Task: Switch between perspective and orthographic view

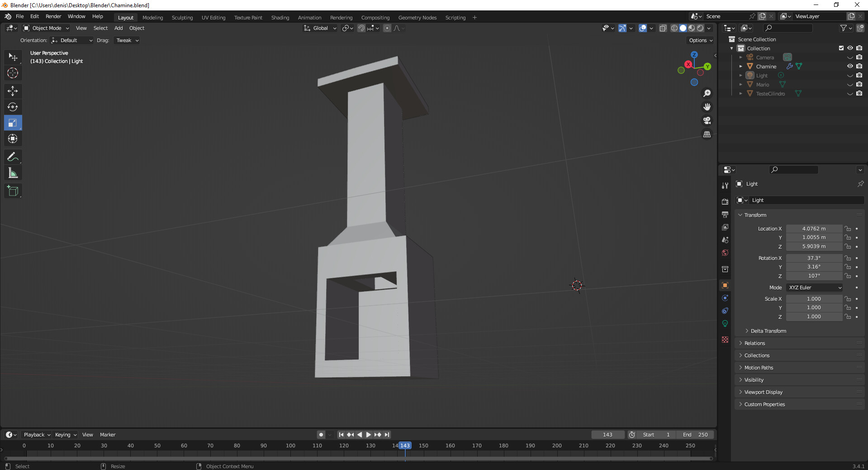Action: (x=707, y=134)
